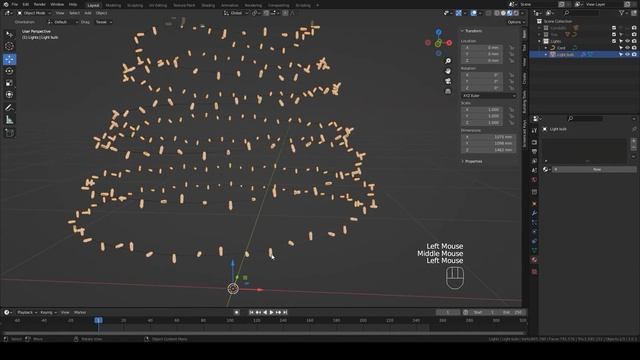Open the Keying popover in timeline

point(48,312)
